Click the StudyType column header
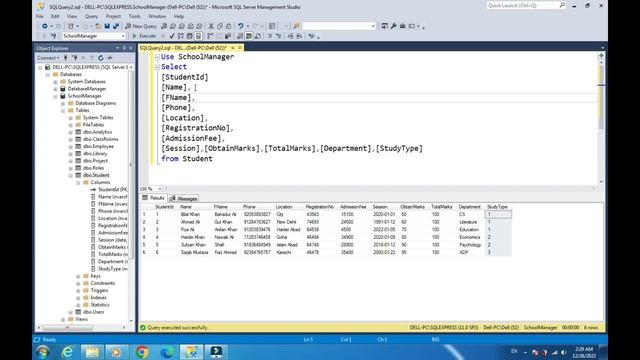The image size is (640, 360). tap(497, 207)
